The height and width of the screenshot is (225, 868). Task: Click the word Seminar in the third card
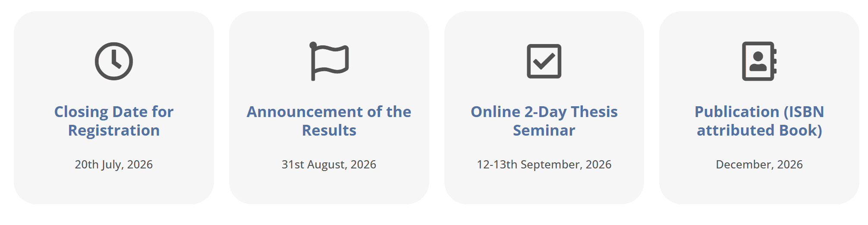pyautogui.click(x=544, y=130)
